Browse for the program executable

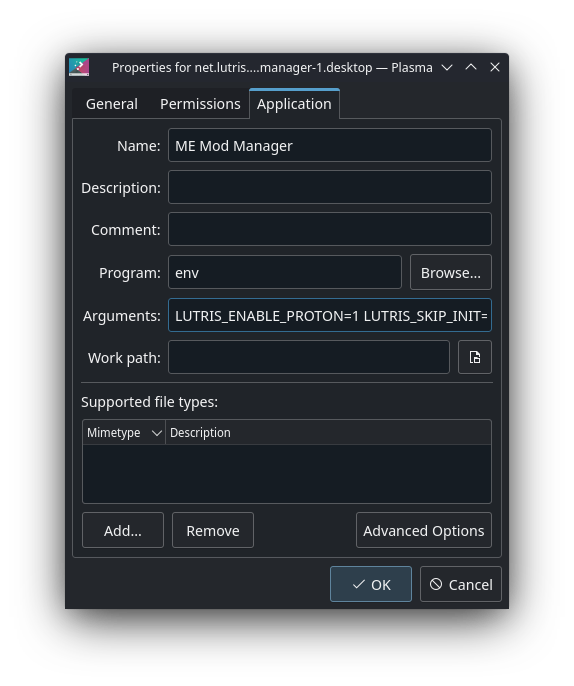click(451, 272)
